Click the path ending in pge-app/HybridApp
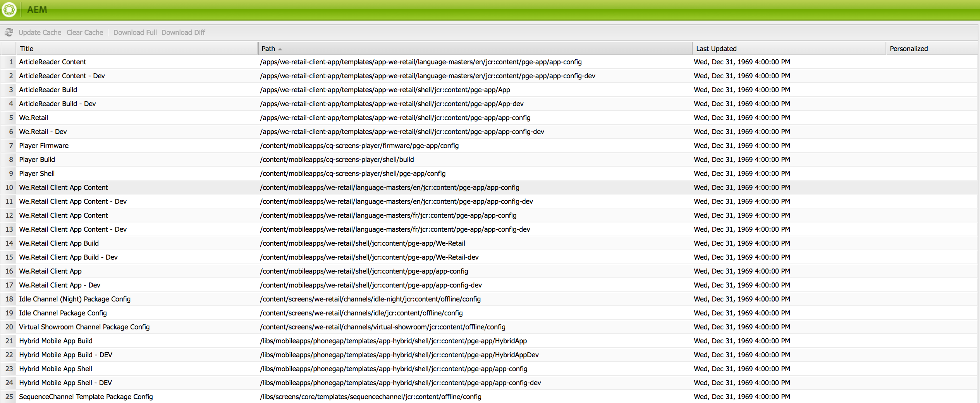Screen dimensions: 980x403 [x=394, y=341]
